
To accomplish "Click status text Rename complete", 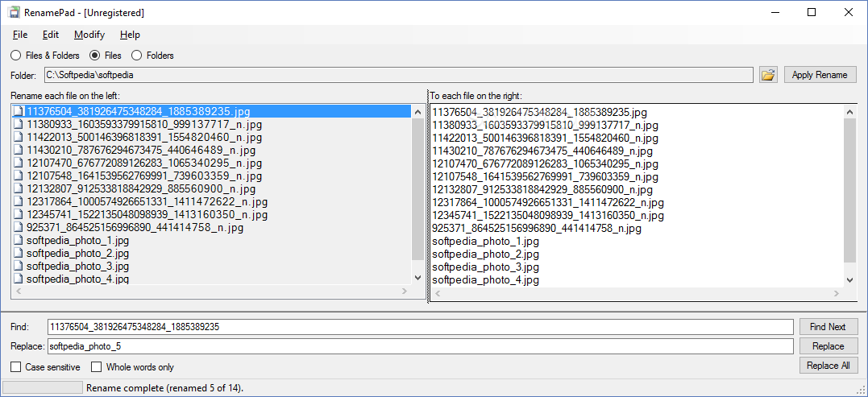I will click(165, 387).
